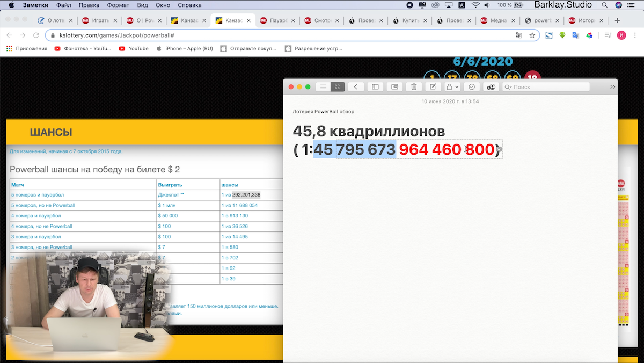Switch Notes to list view
The width and height of the screenshot is (644, 363).
[323, 87]
